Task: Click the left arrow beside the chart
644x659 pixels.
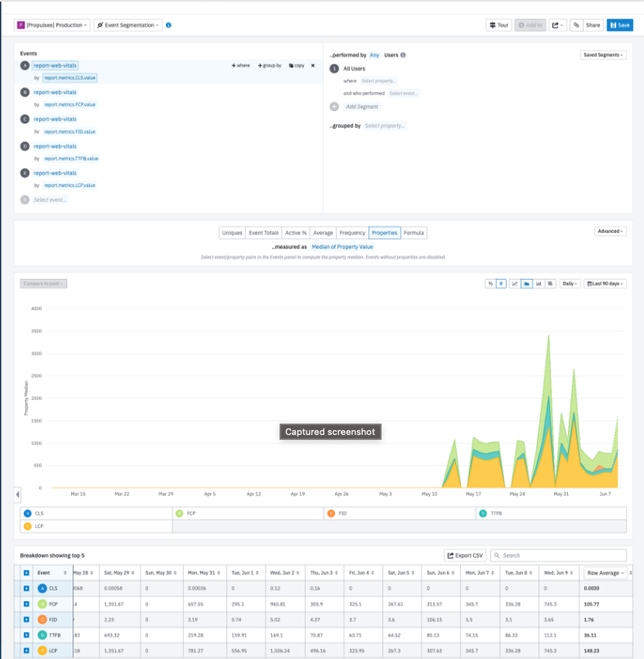Action: tap(17, 494)
